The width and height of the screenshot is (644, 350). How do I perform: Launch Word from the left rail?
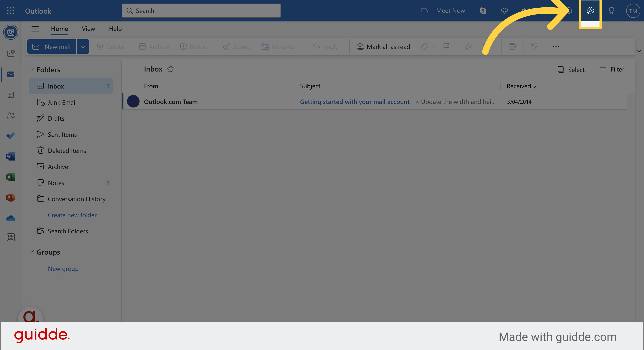pos(11,156)
